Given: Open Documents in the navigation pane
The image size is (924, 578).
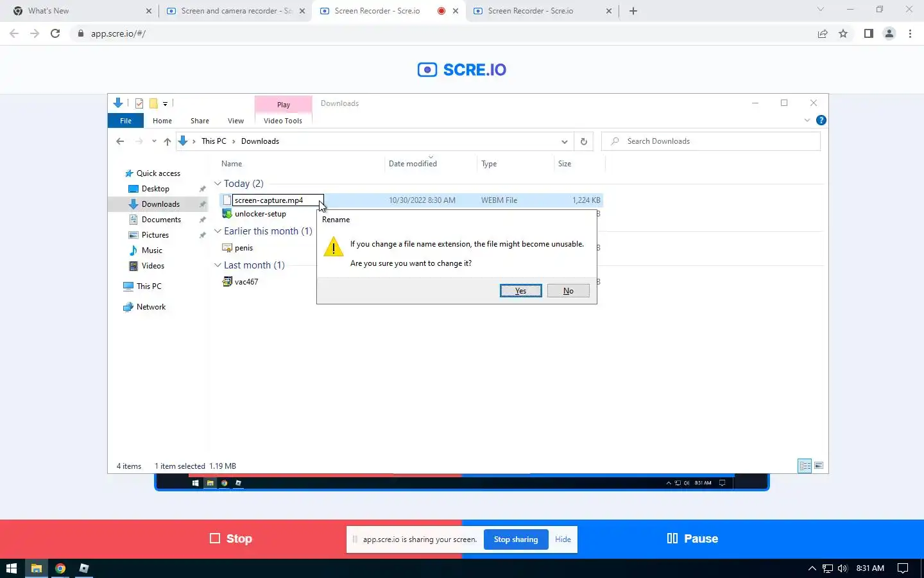Looking at the screenshot, I should pyautogui.click(x=161, y=220).
